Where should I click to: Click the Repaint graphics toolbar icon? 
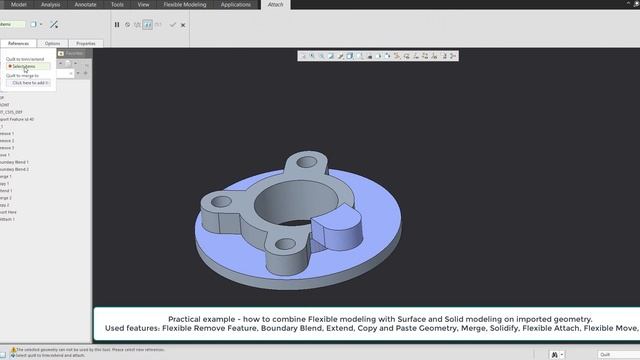pos(331,56)
